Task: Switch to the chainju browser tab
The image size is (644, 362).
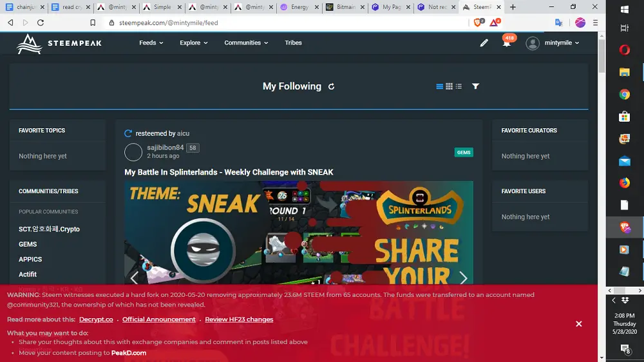Action: (24, 7)
